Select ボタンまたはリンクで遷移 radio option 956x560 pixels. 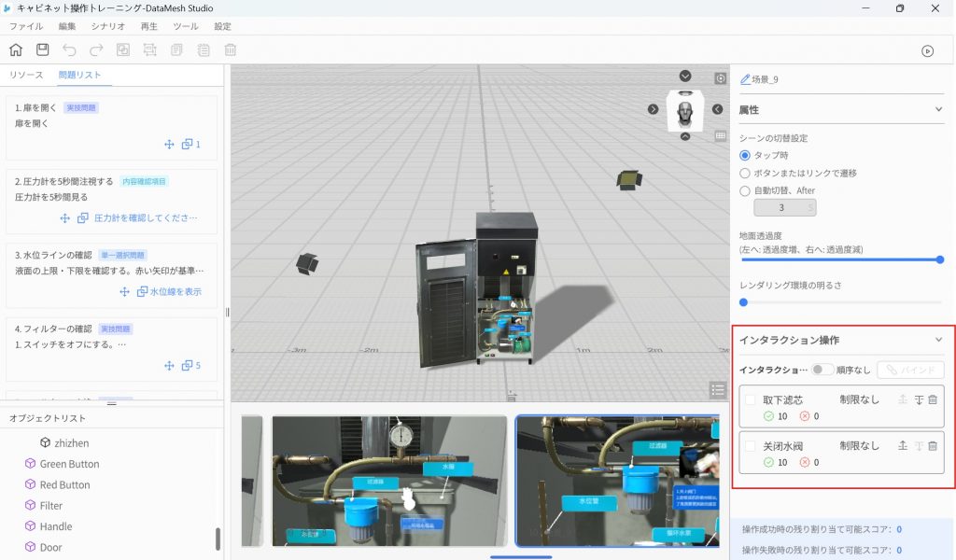[745, 173]
